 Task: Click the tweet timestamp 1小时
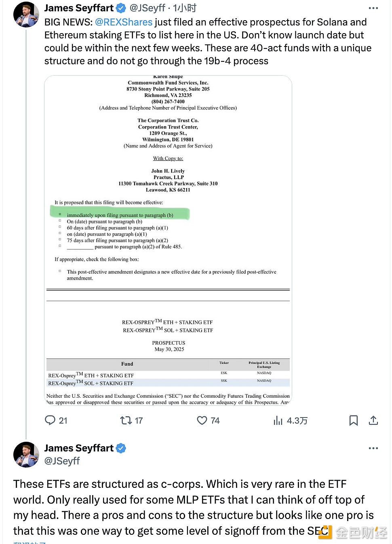pos(185,8)
